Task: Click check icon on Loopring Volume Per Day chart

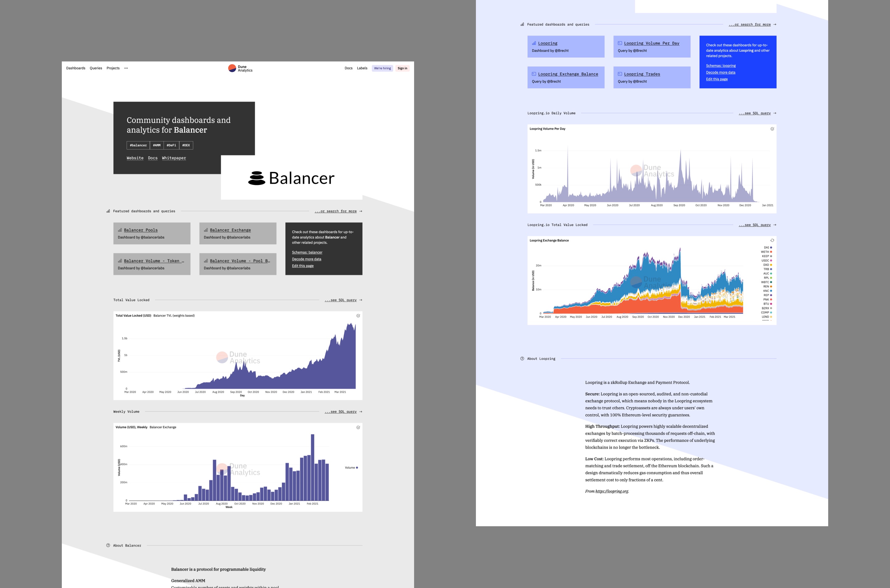Action: click(772, 129)
